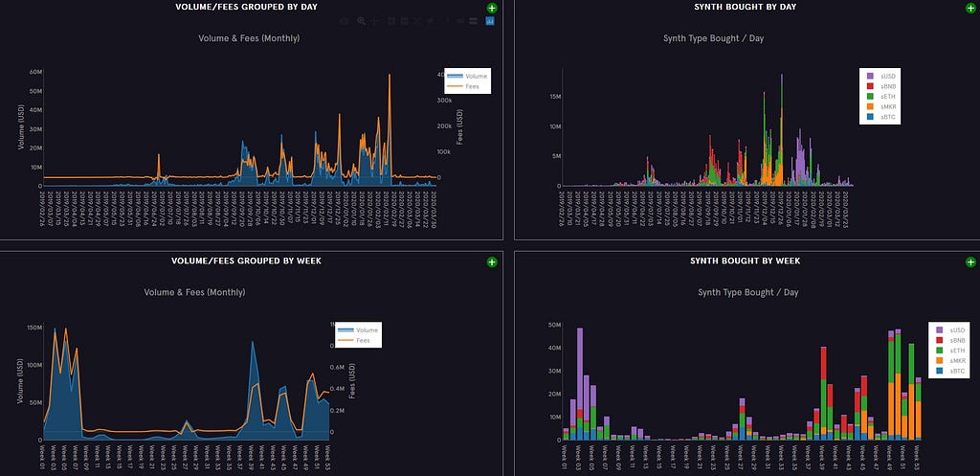Screen dimensions: 980x476
Task: Toggle Fees trace in weekly Volume & Fees legend
Action: (358, 340)
